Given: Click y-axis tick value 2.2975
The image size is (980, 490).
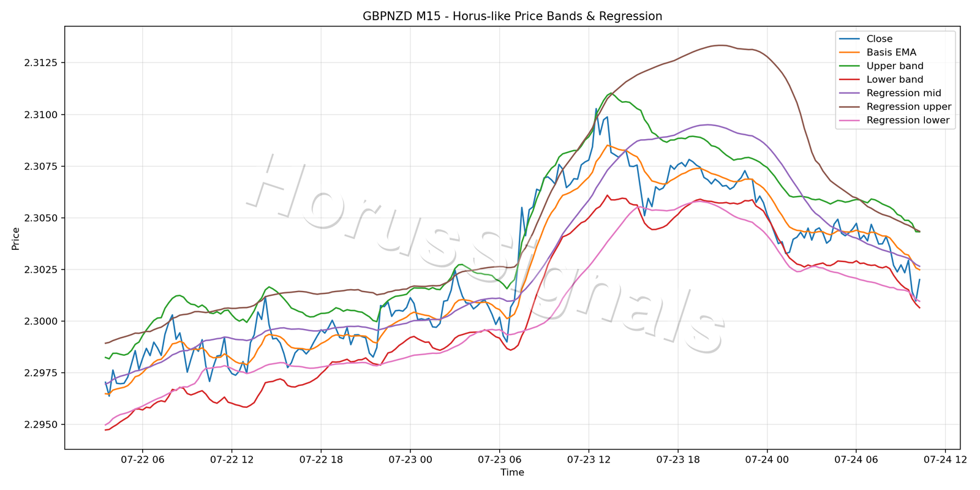Looking at the screenshot, I should [x=42, y=373].
